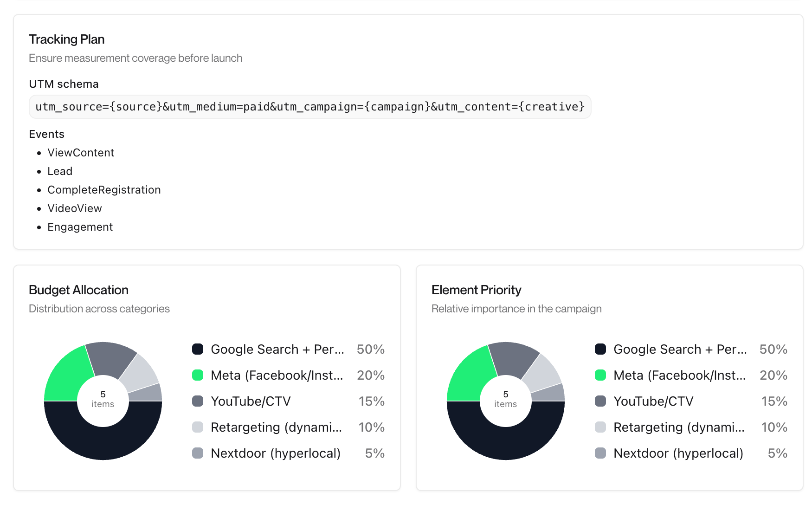
Task: Click the ViewContent event item
Action: click(x=81, y=153)
